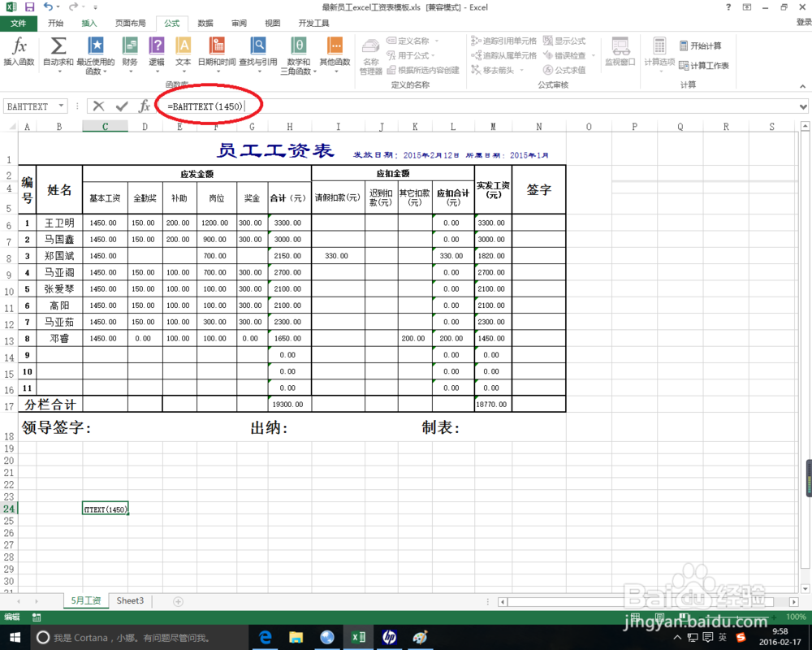Switch to the Developer (开发工具) tab
The image size is (812, 650).
[x=313, y=24]
